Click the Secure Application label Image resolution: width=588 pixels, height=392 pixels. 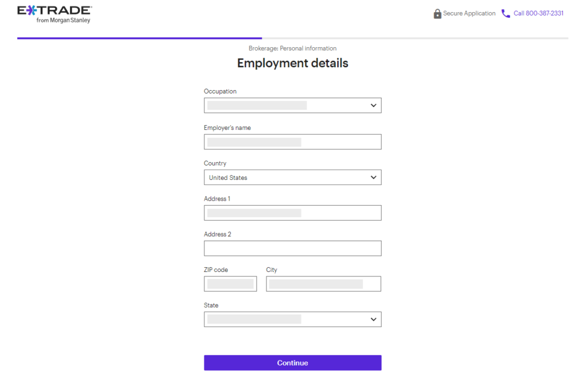(469, 14)
